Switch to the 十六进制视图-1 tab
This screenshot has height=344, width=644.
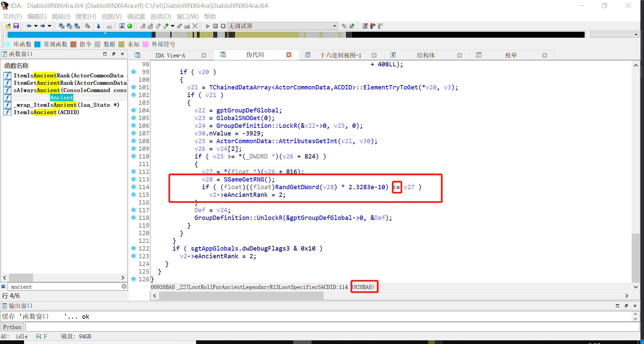341,55
